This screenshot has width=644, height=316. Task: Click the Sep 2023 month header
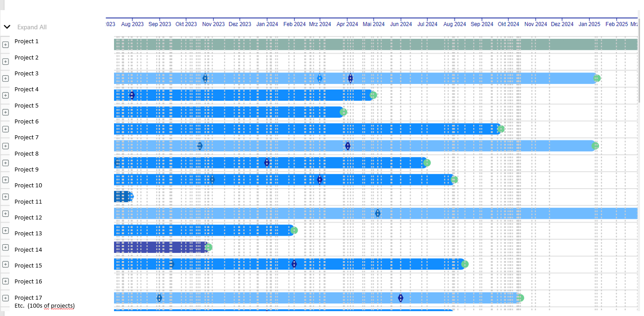tap(159, 24)
